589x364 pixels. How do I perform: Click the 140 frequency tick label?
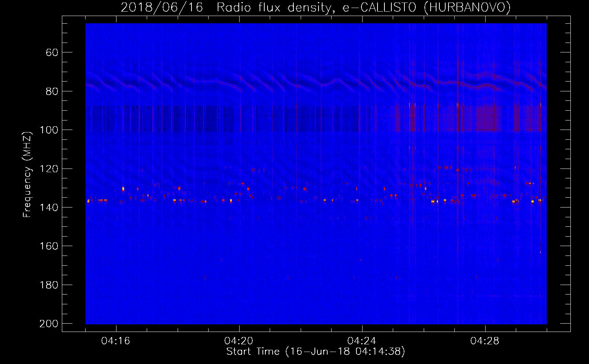49,207
